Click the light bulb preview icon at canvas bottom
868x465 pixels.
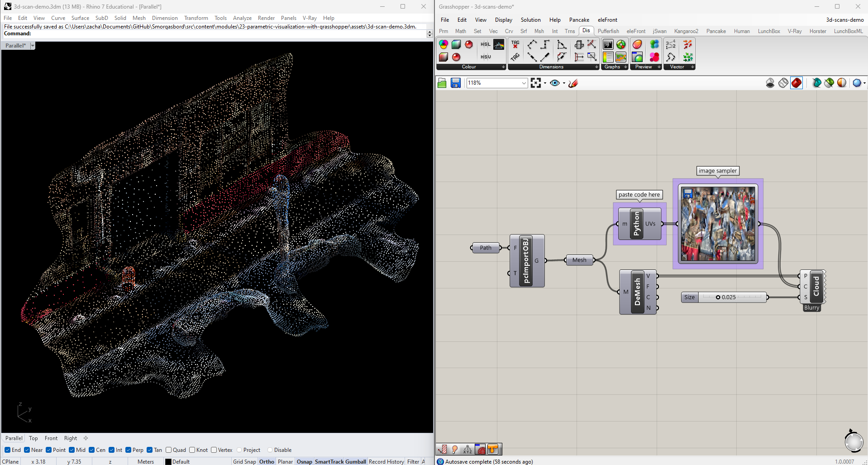[455, 449]
